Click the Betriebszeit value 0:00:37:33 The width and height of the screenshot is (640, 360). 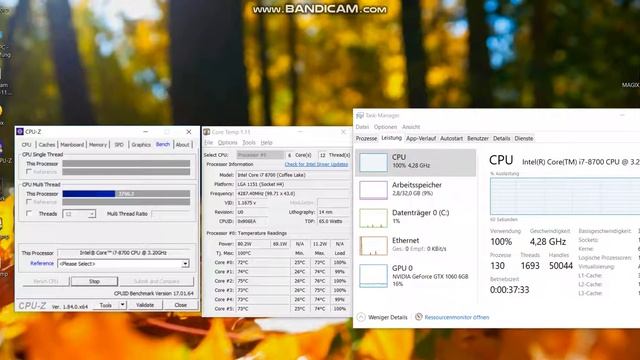pos(509,290)
